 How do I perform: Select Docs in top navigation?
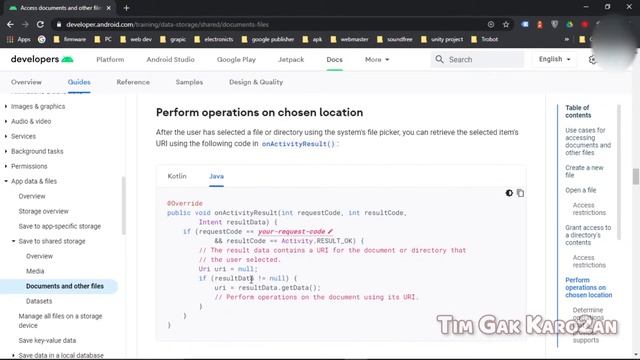pyautogui.click(x=334, y=60)
